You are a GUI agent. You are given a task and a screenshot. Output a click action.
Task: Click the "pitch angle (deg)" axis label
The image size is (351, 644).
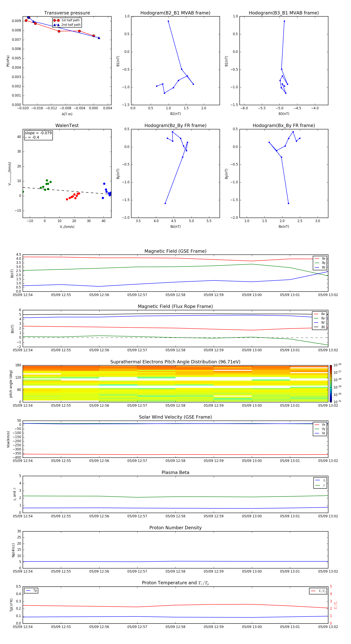(x=11, y=384)
